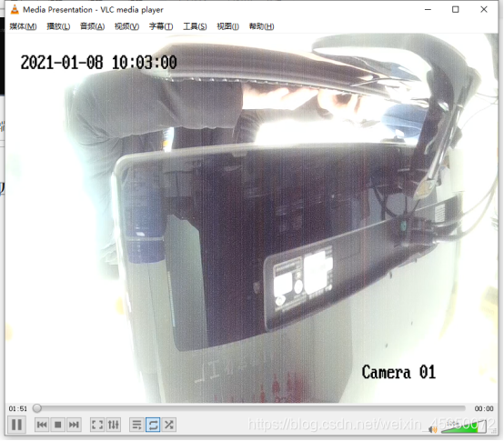Open the 播放(L) playback menu
The height and width of the screenshot is (441, 504).
[x=58, y=26]
